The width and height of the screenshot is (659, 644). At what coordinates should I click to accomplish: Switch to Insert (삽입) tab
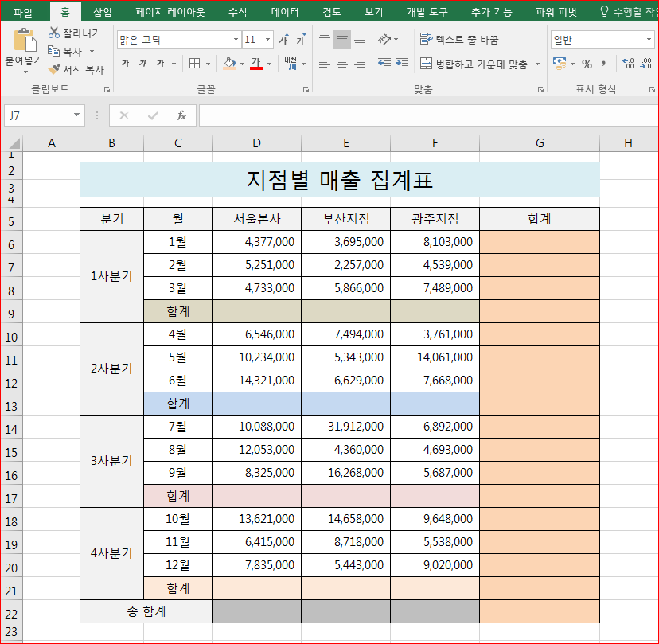coord(103,12)
